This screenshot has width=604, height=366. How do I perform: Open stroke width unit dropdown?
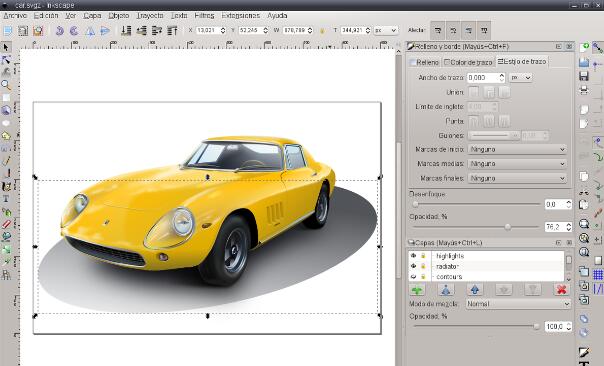[521, 77]
